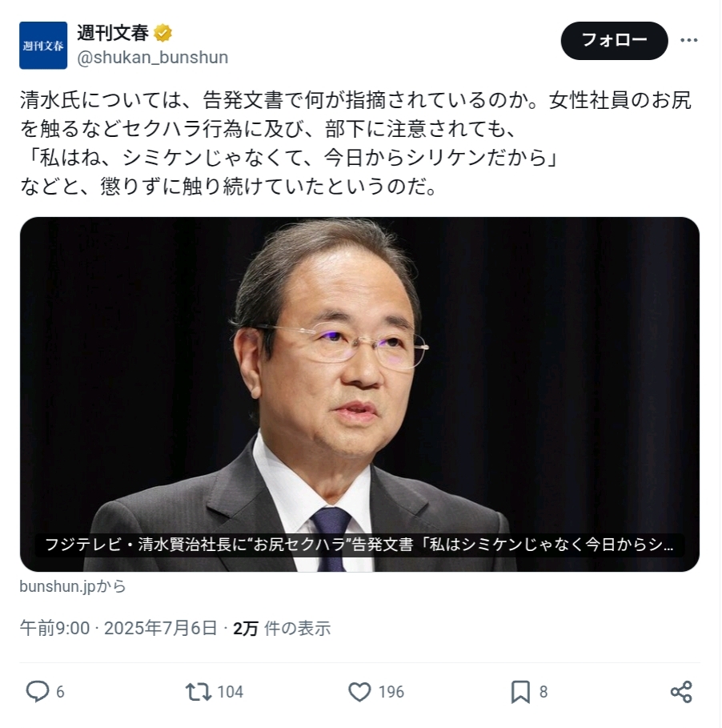
Task: Open the share icon
Action: [681, 691]
